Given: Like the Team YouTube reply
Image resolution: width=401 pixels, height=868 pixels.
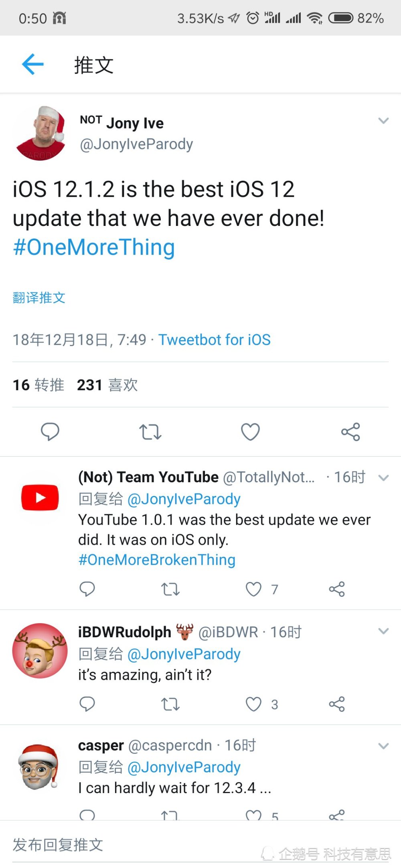Looking at the screenshot, I should pyautogui.click(x=253, y=589).
